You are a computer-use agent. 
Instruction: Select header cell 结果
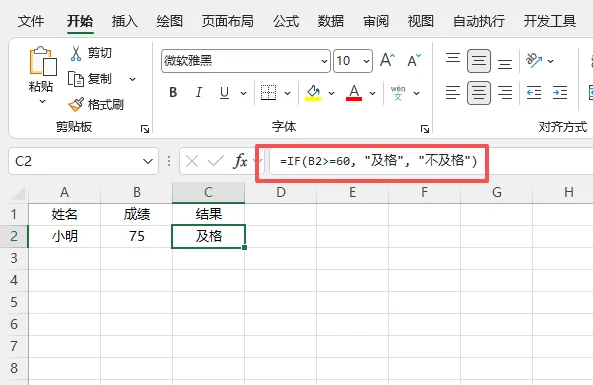pyautogui.click(x=208, y=214)
